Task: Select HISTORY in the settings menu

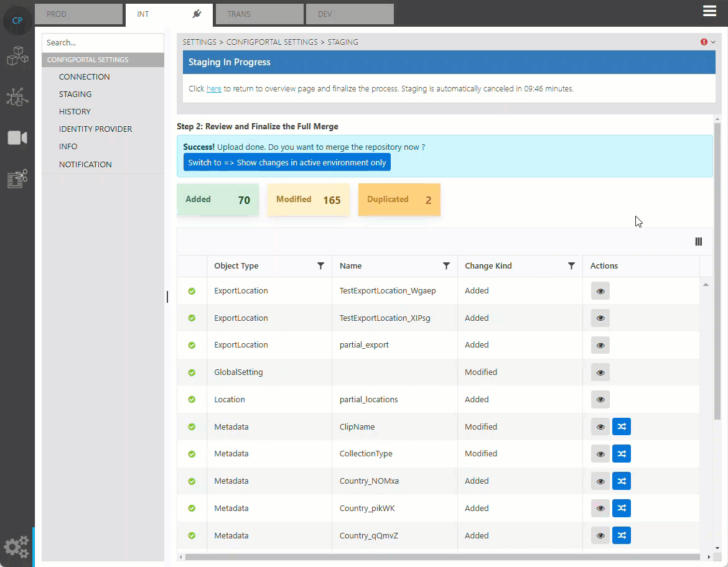Action: pyautogui.click(x=75, y=112)
